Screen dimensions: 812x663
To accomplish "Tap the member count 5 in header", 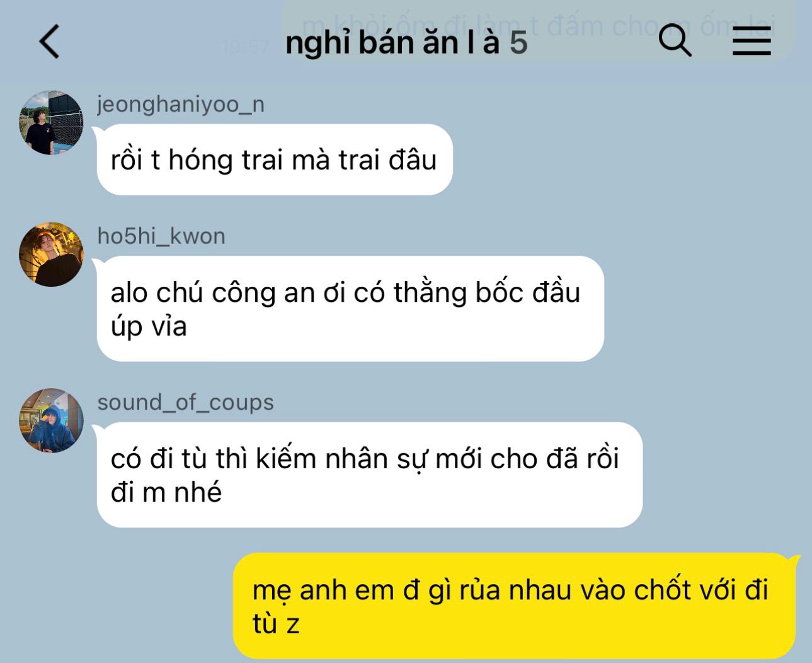I will (x=518, y=43).
